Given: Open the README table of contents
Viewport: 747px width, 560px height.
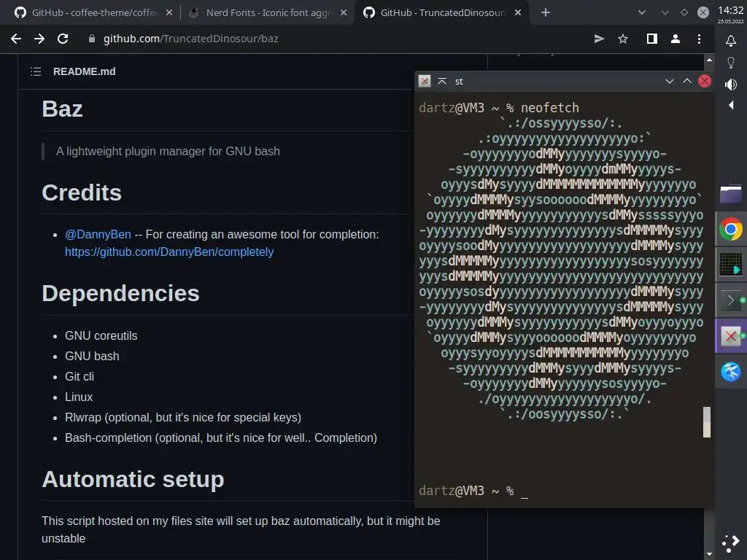Looking at the screenshot, I should (36, 72).
